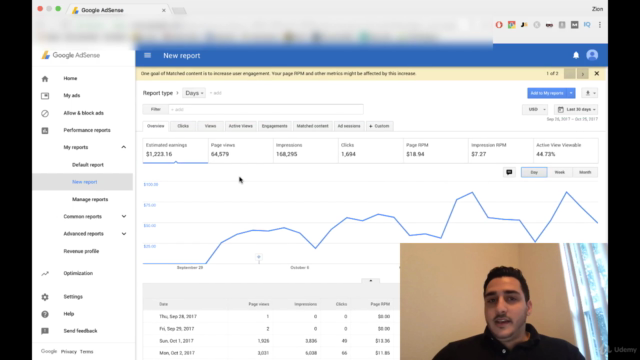
Task: Click Add to My reports button
Action: [x=547, y=93]
